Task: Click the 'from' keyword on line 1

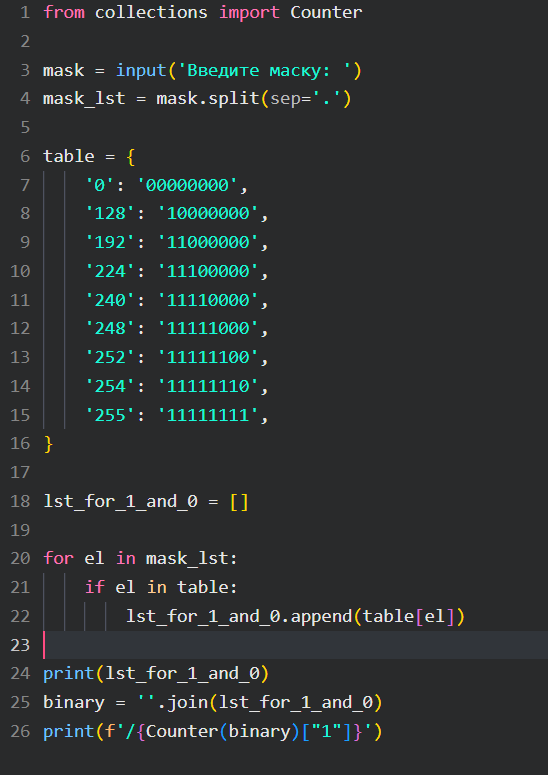Action: pyautogui.click(x=64, y=12)
